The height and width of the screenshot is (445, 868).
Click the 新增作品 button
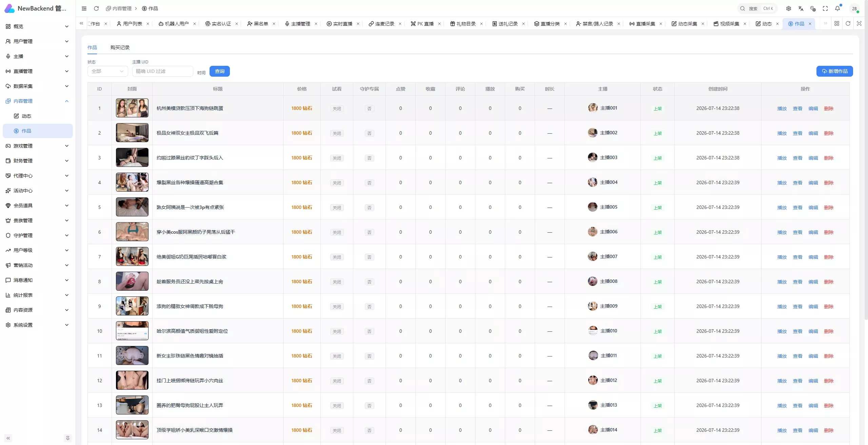coord(834,71)
